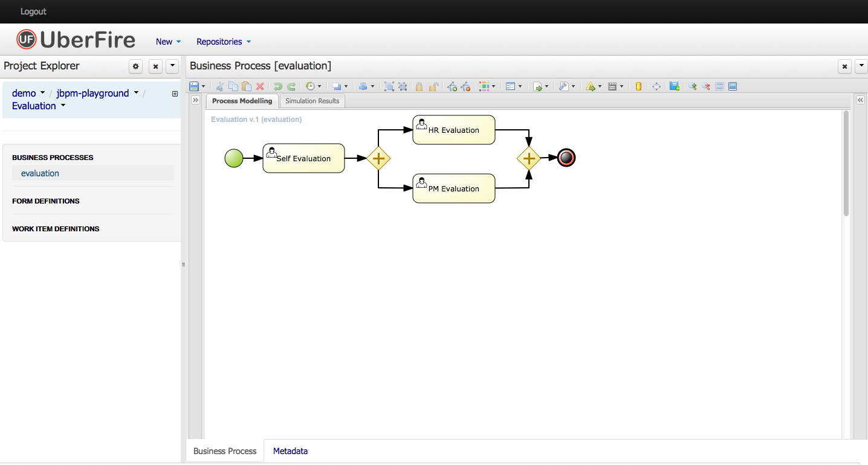This screenshot has width=868, height=465.
Task: Click the yellow cylinder data icon
Action: (638, 86)
